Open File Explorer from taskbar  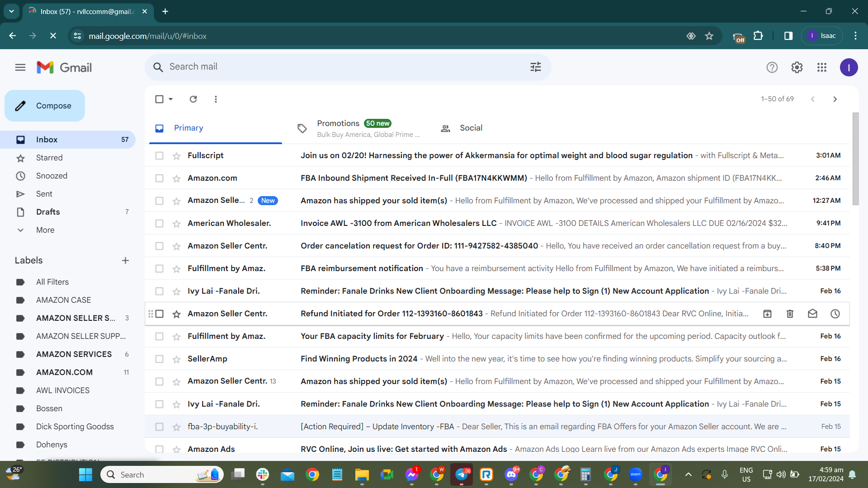(362, 474)
